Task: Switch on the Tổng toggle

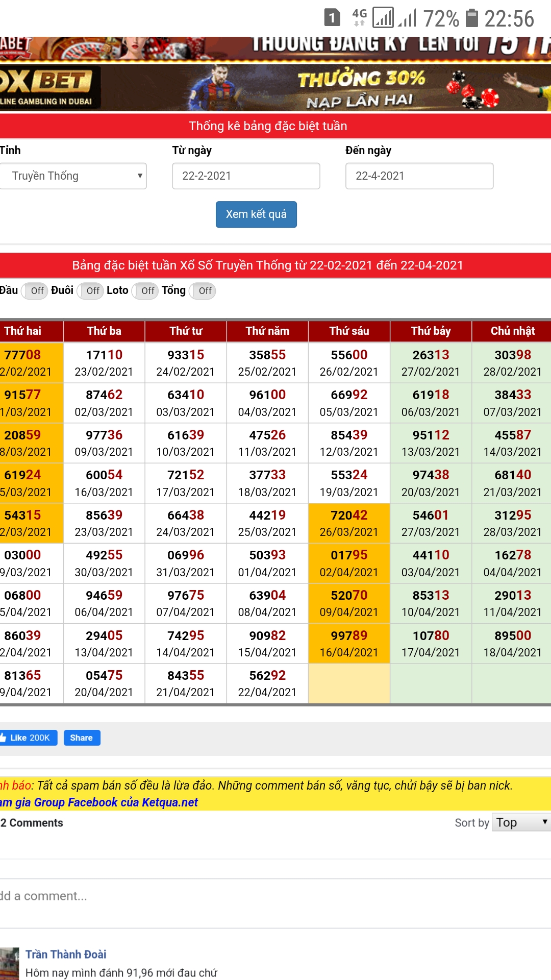Action: [203, 291]
